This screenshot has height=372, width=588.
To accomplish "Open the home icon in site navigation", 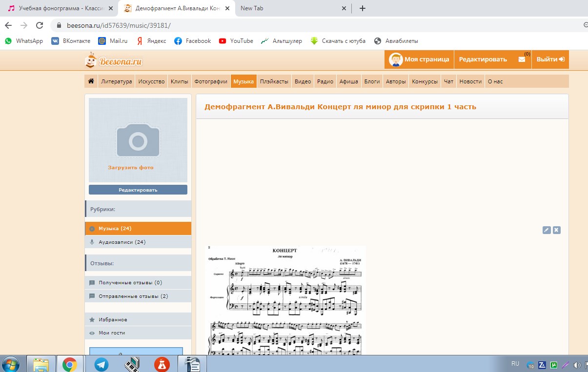I will pyautogui.click(x=91, y=81).
